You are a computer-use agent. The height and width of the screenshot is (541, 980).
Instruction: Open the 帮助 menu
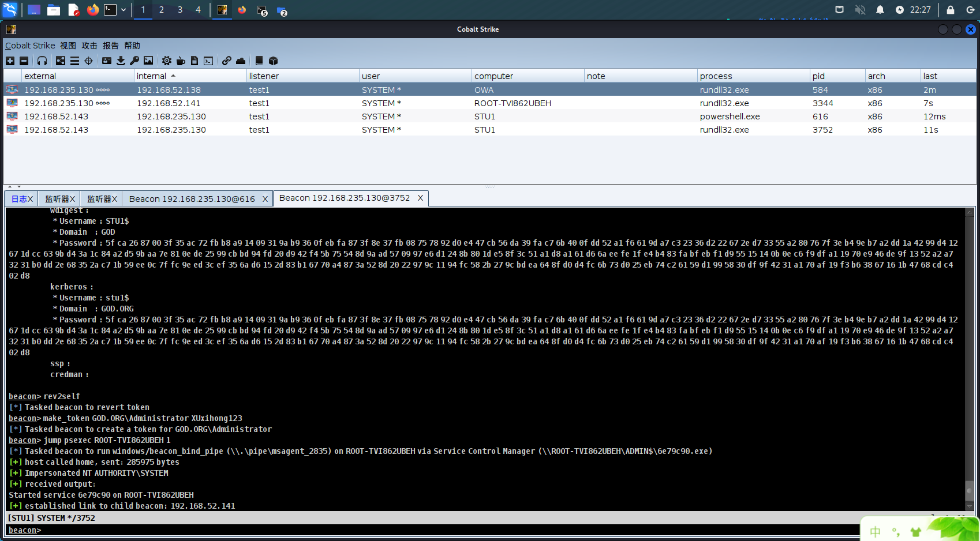pos(132,46)
